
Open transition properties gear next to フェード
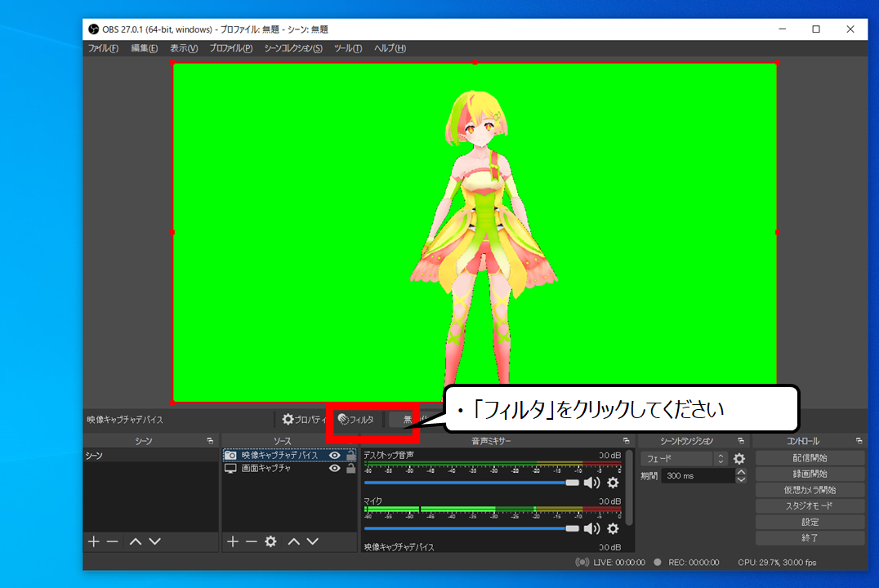pos(739,458)
